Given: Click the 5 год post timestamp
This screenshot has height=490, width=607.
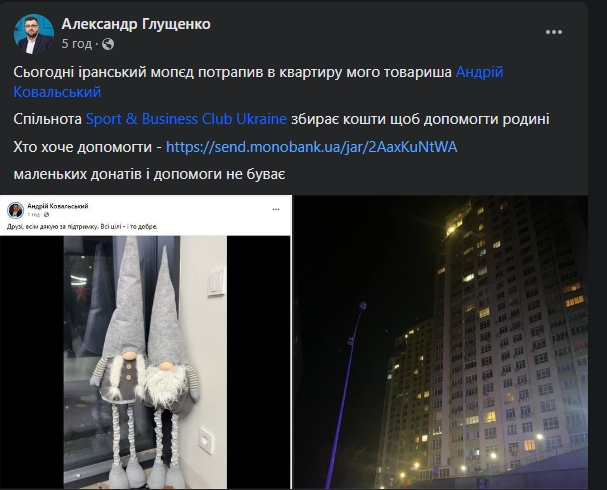Looking at the screenshot, I should [77, 44].
